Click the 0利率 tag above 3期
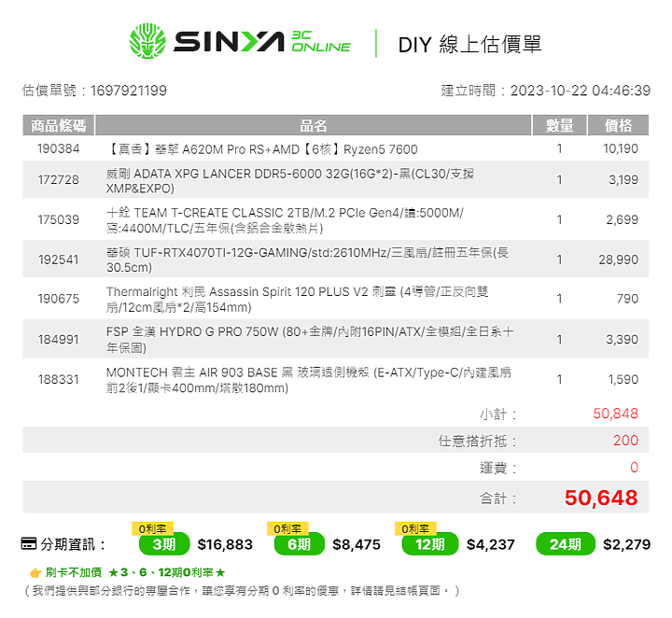The height and width of the screenshot is (618, 672). tap(152, 529)
